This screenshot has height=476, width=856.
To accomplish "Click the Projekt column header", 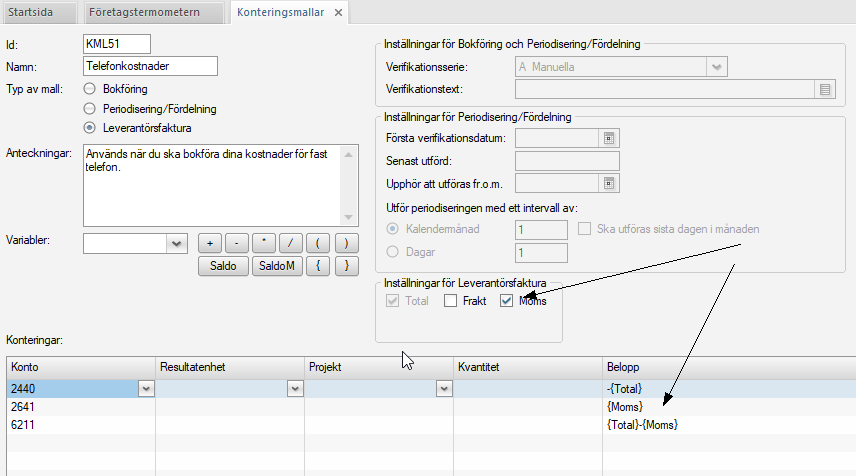I will coord(379,367).
